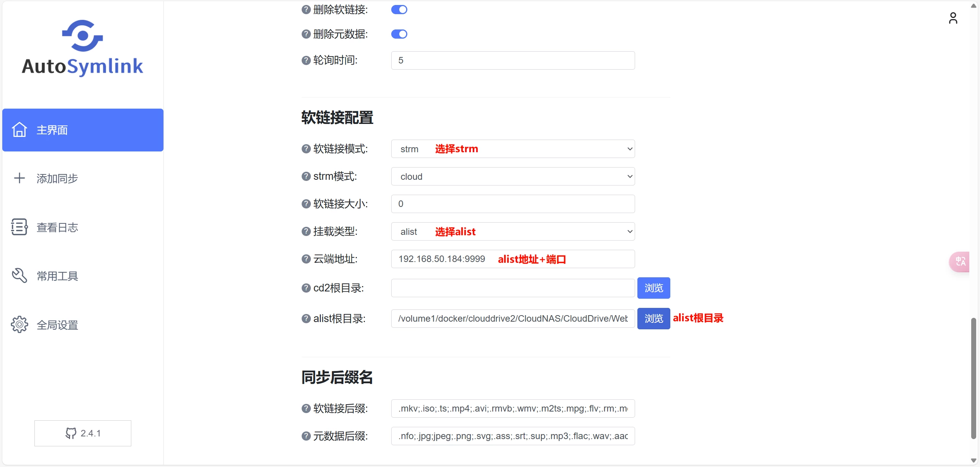The width and height of the screenshot is (980, 467).
Task: Click 浏览 button for cd2根目录
Action: 653,288
